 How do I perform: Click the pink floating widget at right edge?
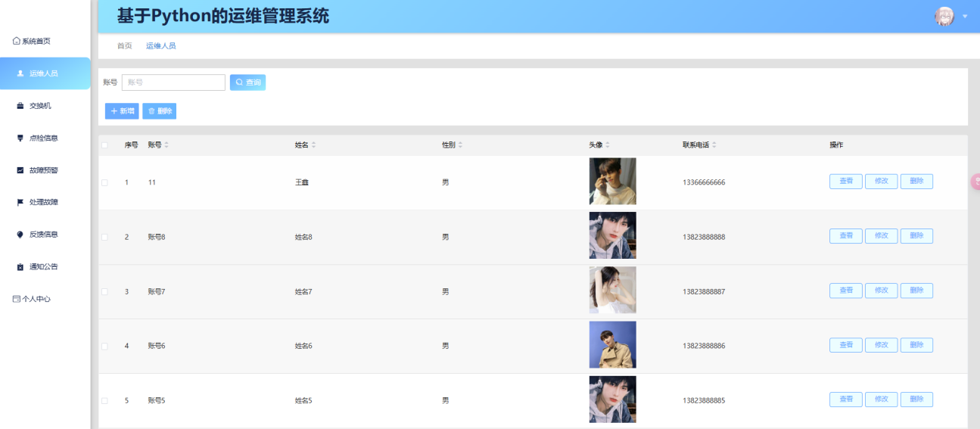(975, 182)
